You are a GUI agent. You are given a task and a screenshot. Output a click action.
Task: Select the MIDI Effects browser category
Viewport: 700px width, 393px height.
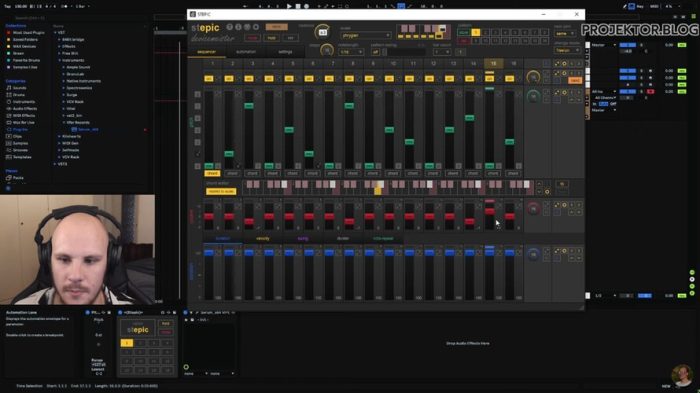point(21,115)
